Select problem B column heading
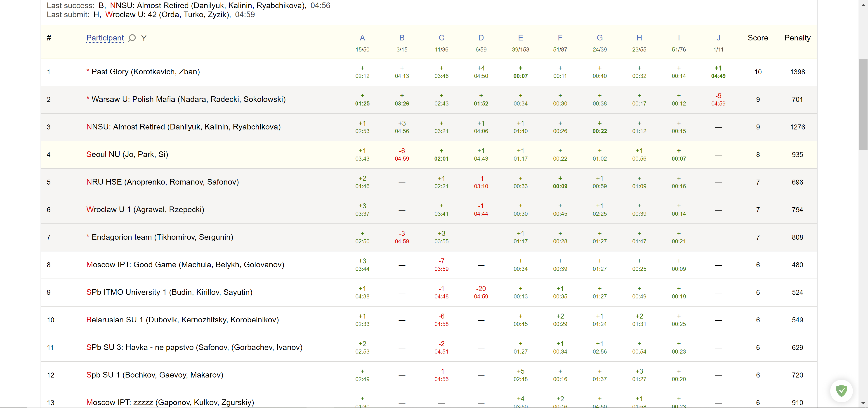Viewport: 868px width, 408px height. 402,38
